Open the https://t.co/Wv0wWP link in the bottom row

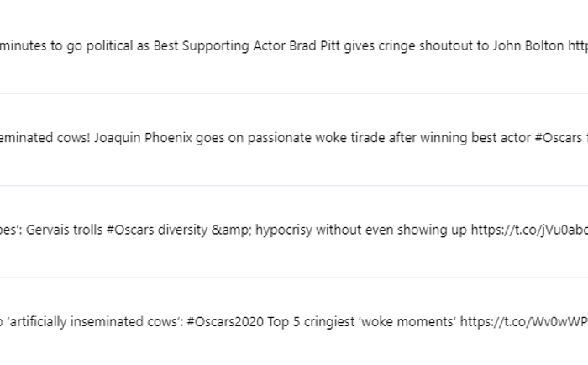tap(524, 322)
